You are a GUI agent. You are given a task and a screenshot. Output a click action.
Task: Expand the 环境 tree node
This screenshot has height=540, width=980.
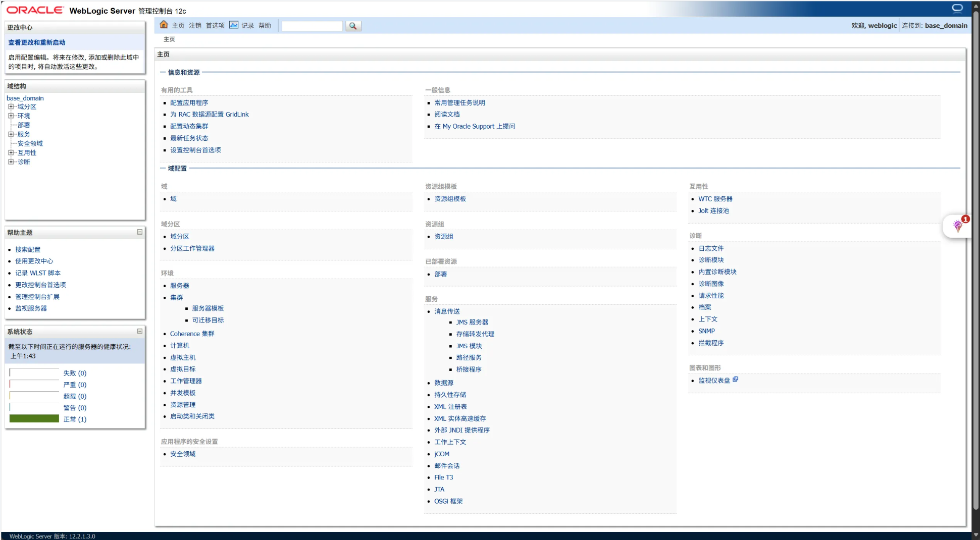click(x=11, y=116)
